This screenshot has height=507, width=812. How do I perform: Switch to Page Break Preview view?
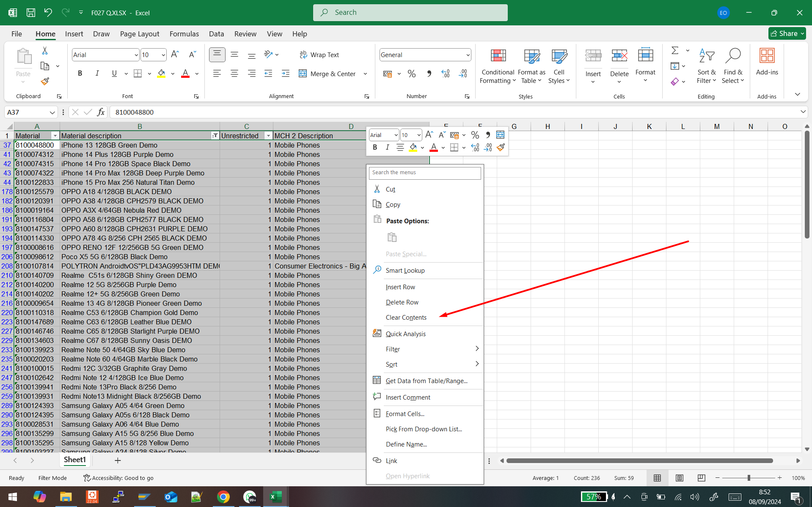pyautogui.click(x=701, y=478)
